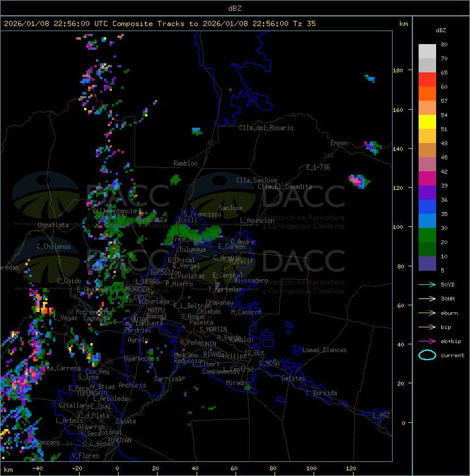The width and height of the screenshot is (470, 476).
Task: Click the 'L_Asuncion' map label
Action: click(x=257, y=220)
